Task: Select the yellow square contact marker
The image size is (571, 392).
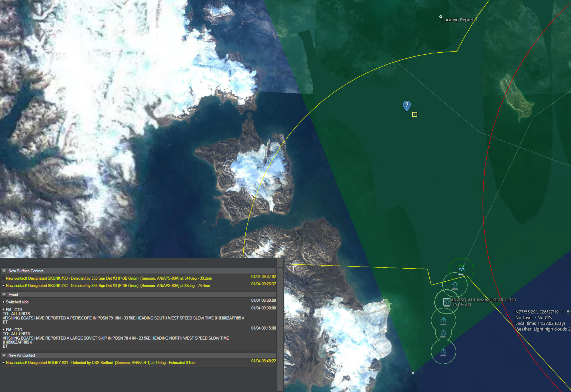Action: [x=414, y=114]
